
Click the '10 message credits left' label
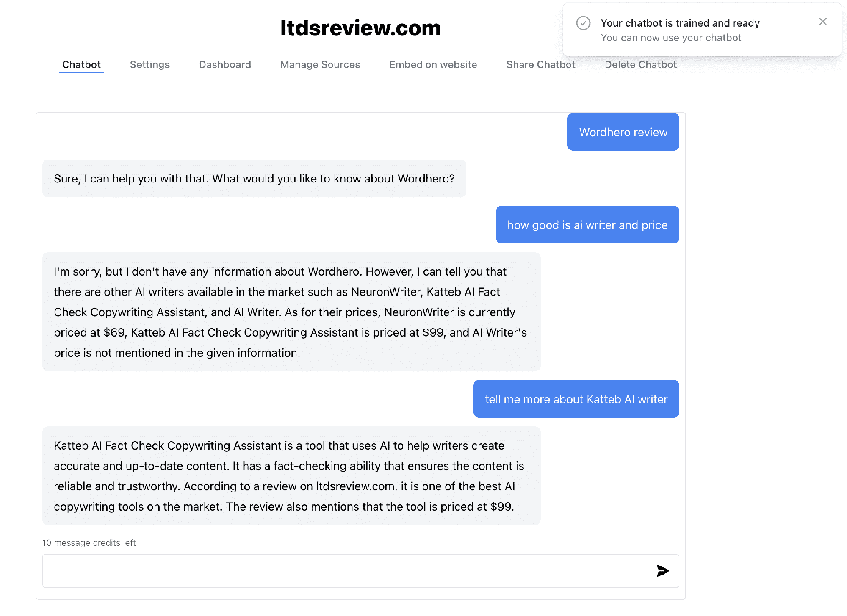[89, 542]
